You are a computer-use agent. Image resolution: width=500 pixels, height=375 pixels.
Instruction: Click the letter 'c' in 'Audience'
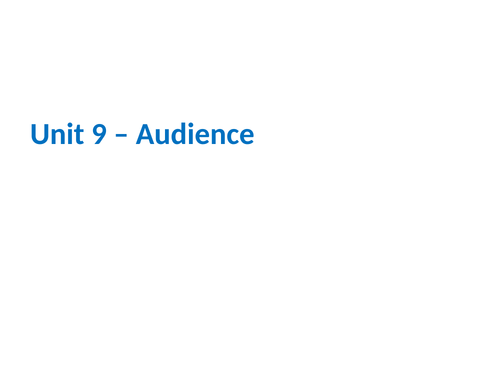coord(233,137)
